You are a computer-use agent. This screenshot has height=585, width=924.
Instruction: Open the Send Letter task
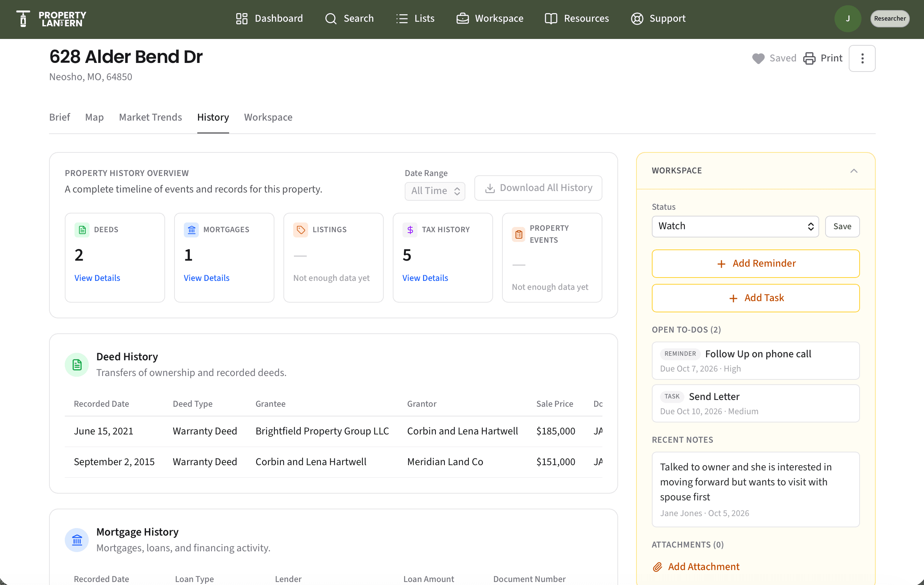tap(755, 403)
